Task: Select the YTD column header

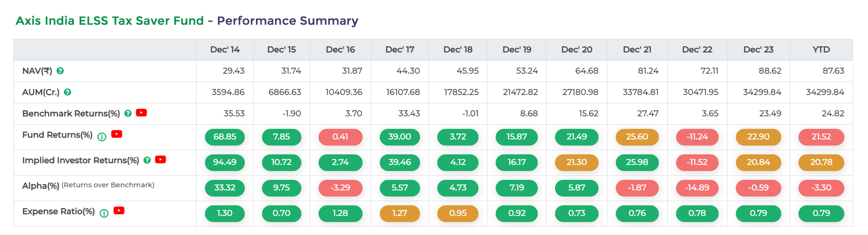Action: click(x=821, y=50)
